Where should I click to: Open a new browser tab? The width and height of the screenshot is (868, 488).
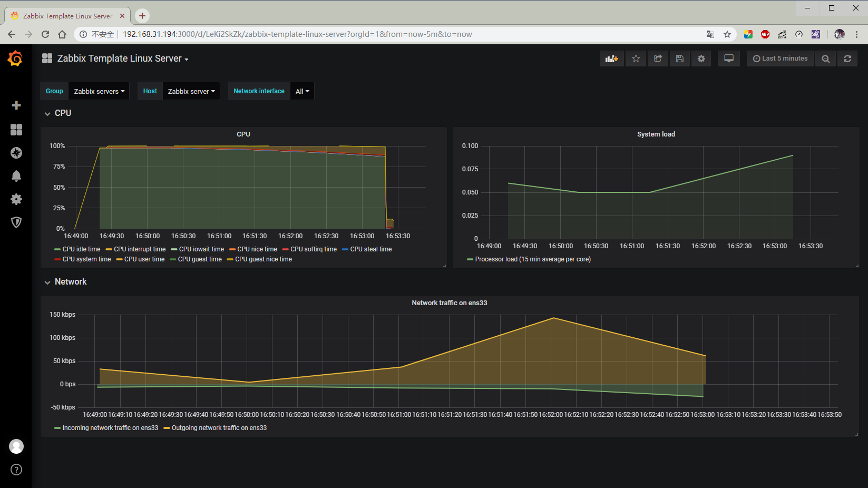tap(142, 16)
